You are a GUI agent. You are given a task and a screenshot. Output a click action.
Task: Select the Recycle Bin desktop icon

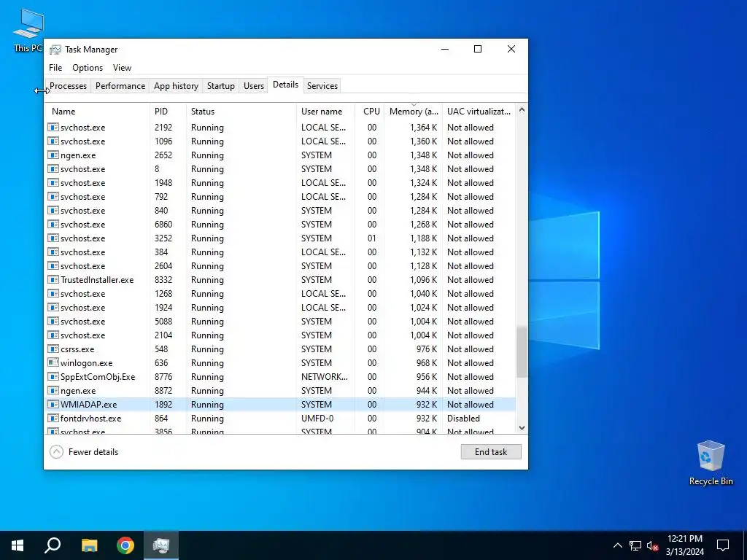[711, 463]
